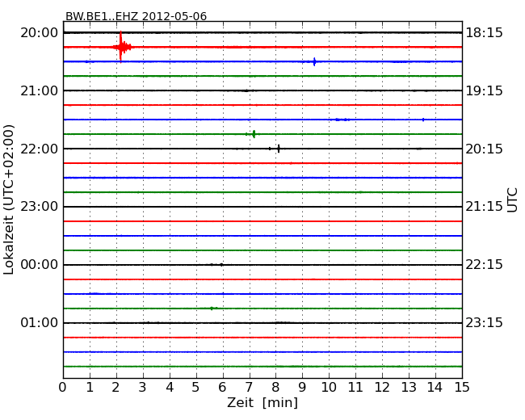This screenshot has height=420, width=525.
Task: Select the 00:00 local time label
Action: point(40,265)
